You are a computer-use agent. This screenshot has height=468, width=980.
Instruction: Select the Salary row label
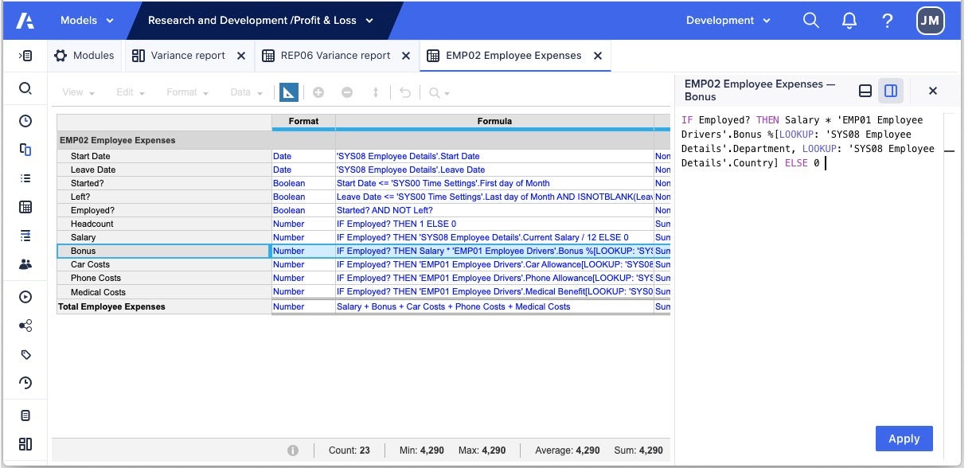click(x=164, y=238)
